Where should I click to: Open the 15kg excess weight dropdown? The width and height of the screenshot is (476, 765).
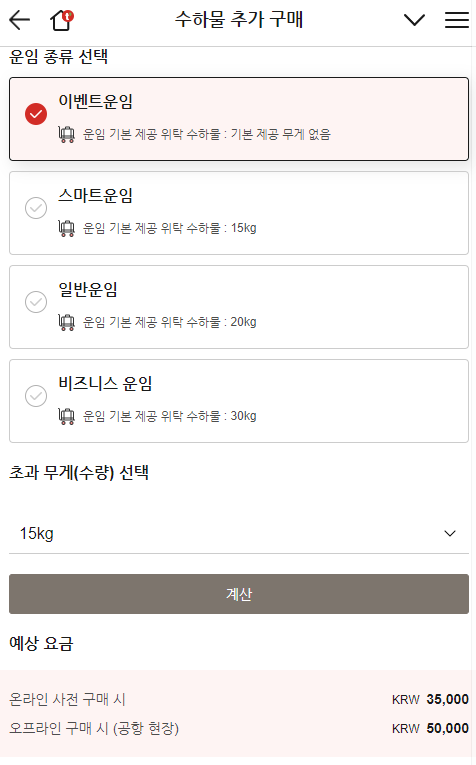point(239,533)
